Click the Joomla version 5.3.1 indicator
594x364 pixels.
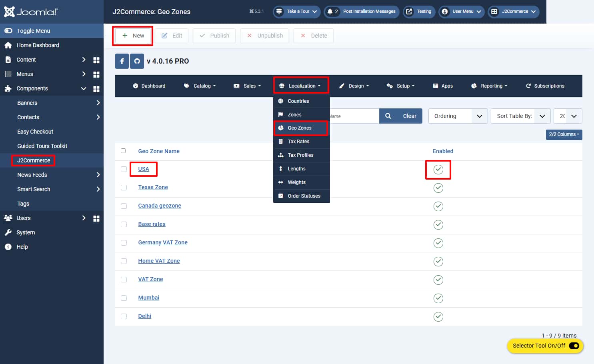(x=256, y=11)
